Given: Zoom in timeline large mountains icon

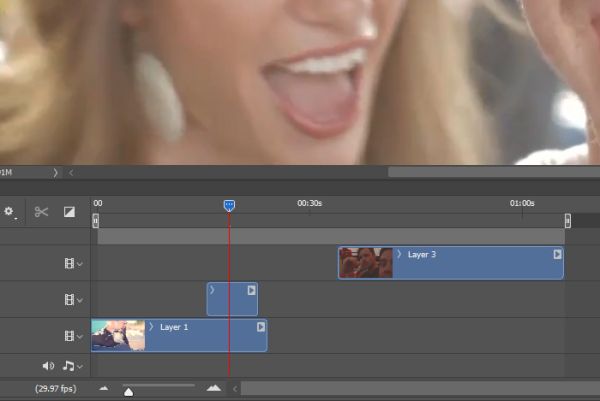Looking at the screenshot, I should pos(214,388).
